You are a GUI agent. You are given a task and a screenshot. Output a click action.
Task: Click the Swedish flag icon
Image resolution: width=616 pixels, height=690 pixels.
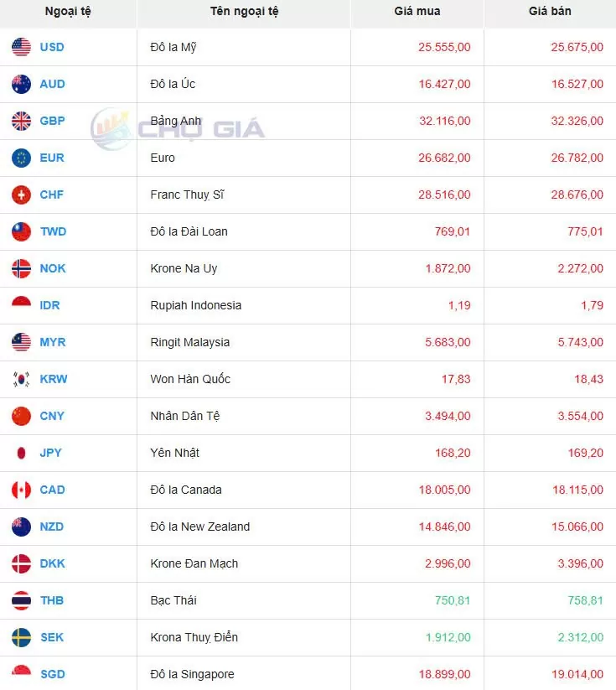point(21,637)
